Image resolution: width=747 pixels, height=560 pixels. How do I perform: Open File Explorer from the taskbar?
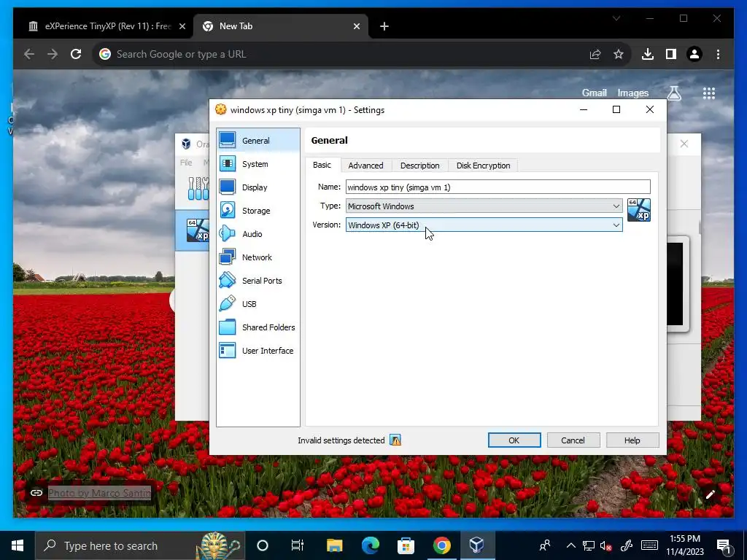click(x=334, y=545)
